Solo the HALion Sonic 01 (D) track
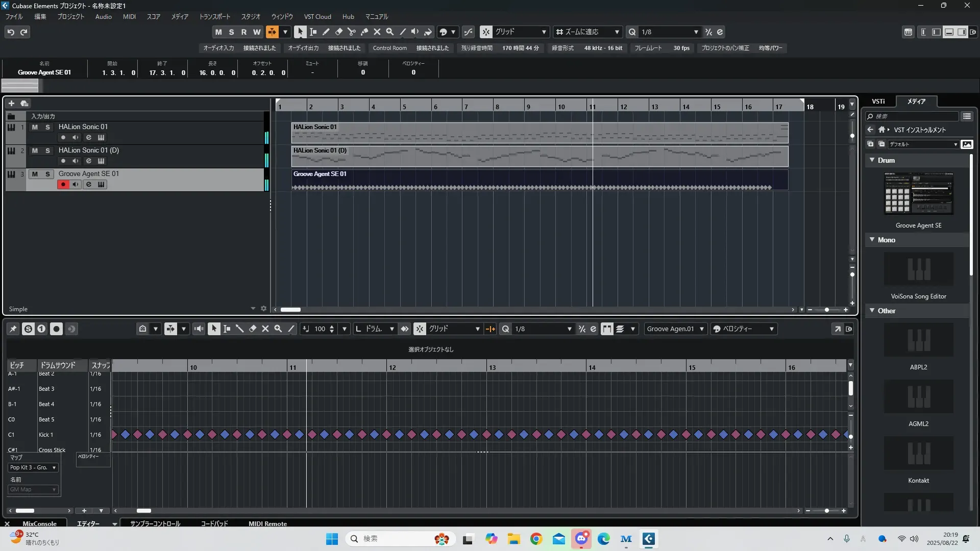This screenshot has height=551, width=980. pos(47,151)
